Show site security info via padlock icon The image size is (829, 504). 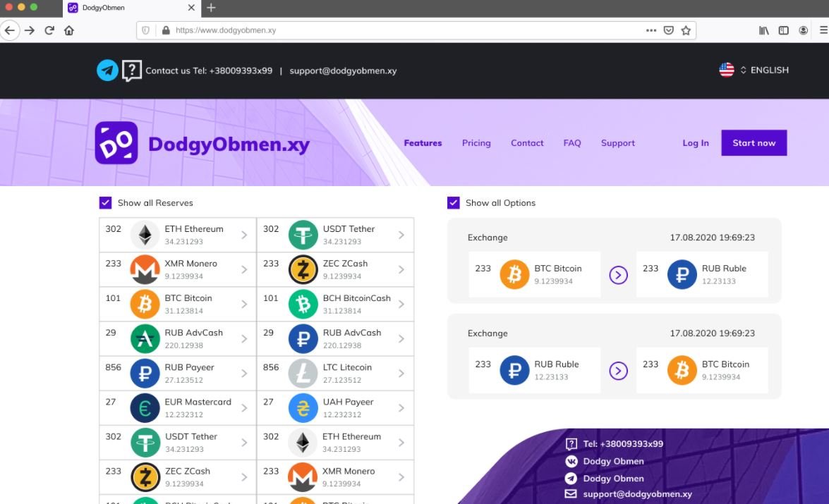166,30
